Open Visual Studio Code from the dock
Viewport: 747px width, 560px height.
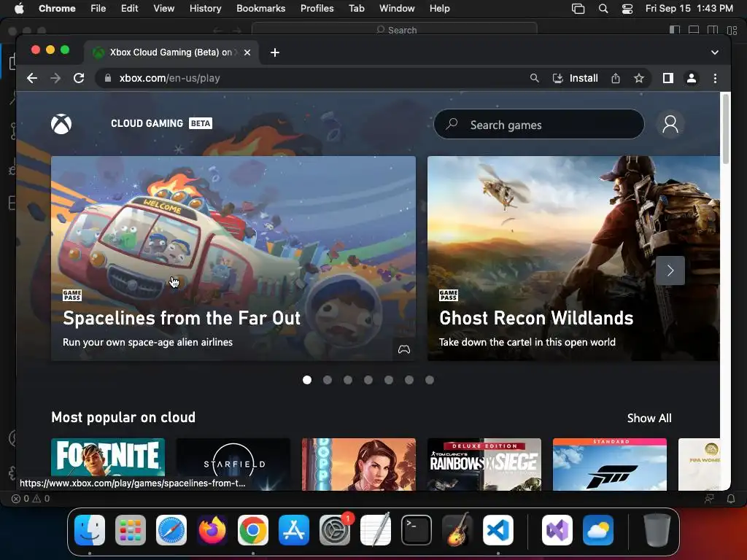pos(498,530)
